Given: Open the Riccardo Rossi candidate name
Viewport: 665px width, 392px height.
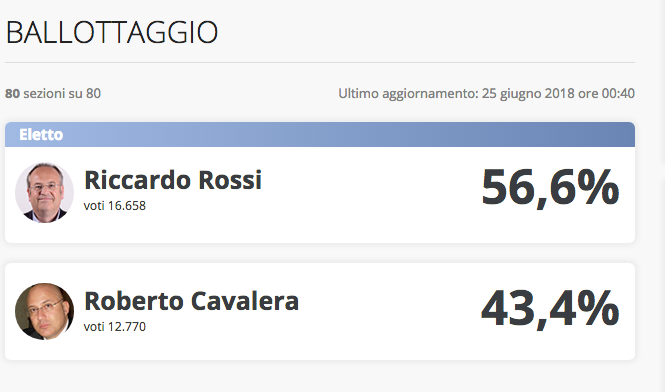Looking at the screenshot, I should (173, 180).
